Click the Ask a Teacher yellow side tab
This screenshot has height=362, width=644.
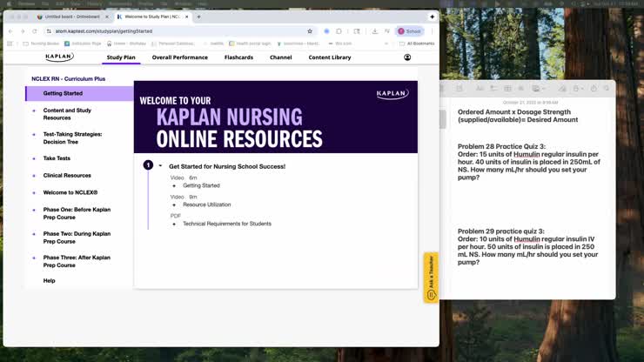tap(431, 278)
